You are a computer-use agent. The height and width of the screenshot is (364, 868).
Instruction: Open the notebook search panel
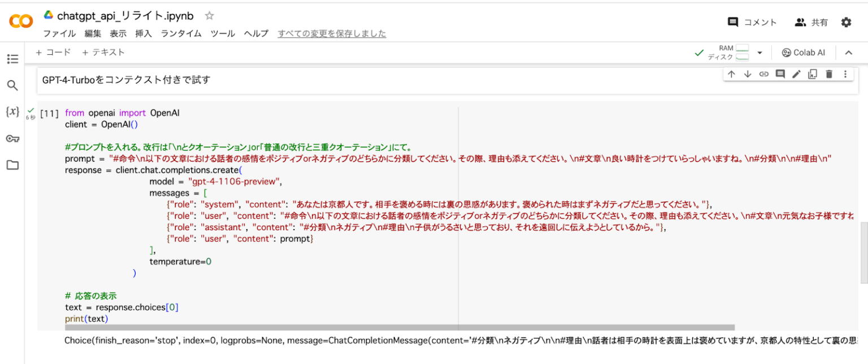pos(12,85)
